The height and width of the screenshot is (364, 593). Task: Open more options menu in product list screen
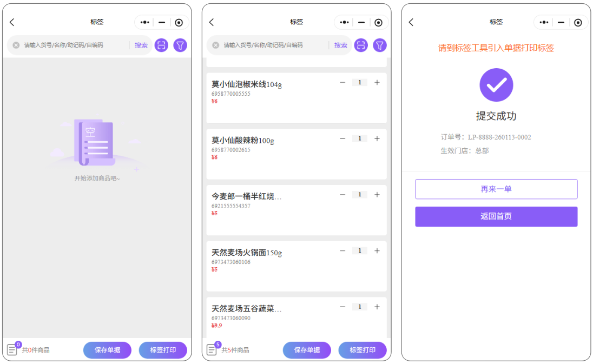point(345,22)
